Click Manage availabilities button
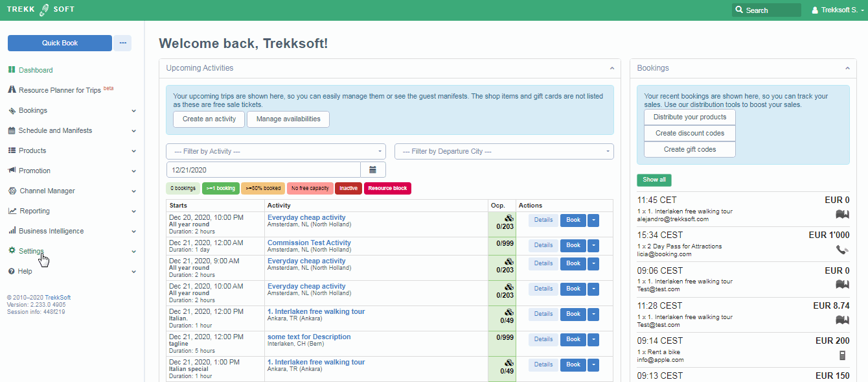868x382 pixels. point(288,119)
